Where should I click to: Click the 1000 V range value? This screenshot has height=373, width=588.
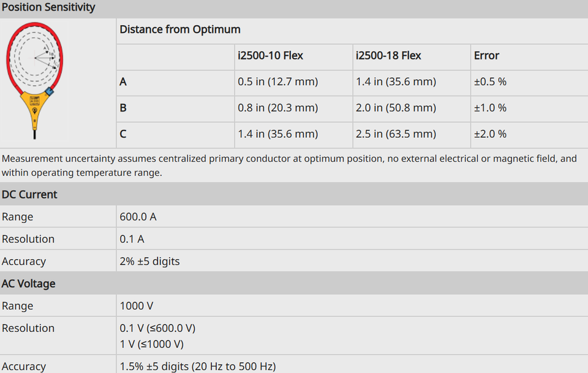point(137,306)
